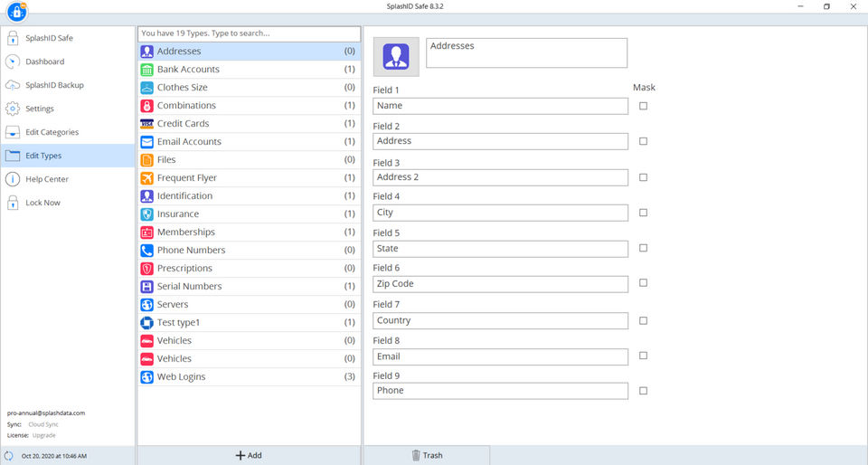Click the Help Center info icon
This screenshot has width=868, height=465.
tap(12, 179)
